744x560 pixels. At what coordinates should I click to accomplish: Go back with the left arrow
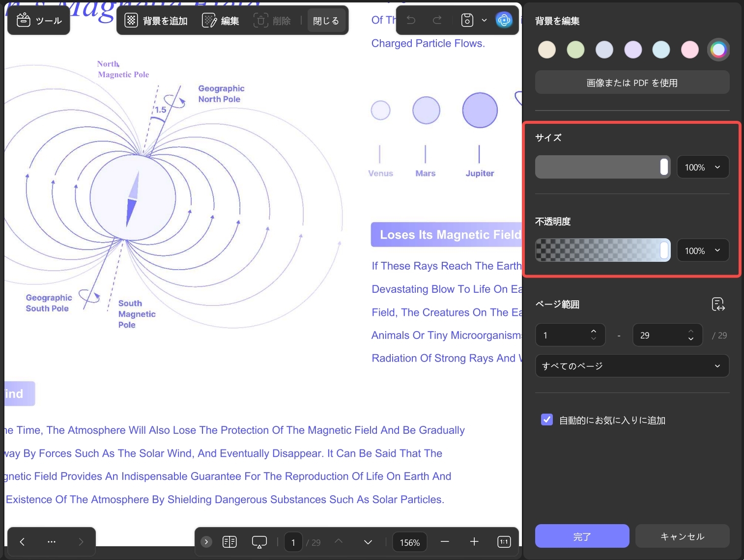click(x=22, y=542)
